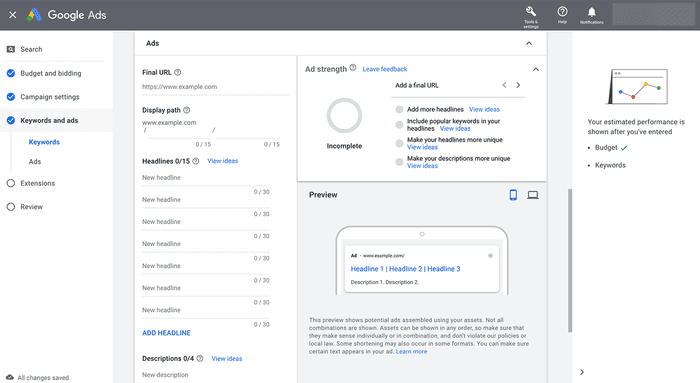The height and width of the screenshot is (383, 700).
Task: Click Leave feedback link
Action: coord(385,69)
